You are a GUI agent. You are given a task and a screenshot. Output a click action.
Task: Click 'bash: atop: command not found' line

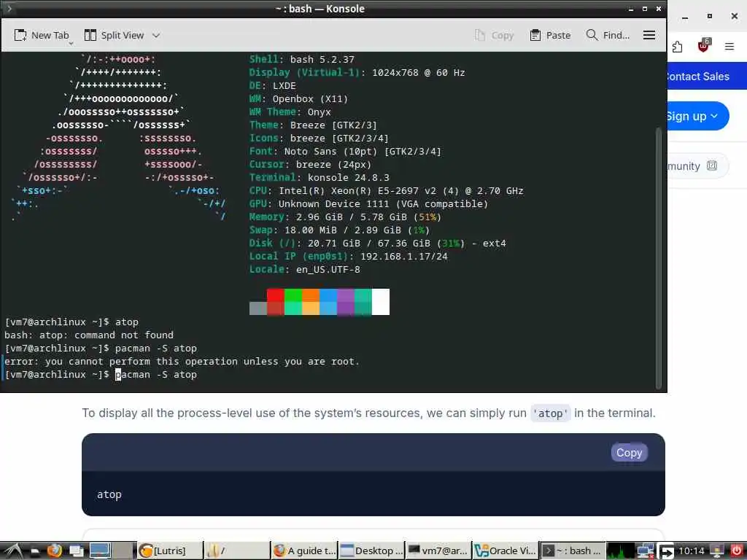coord(89,335)
